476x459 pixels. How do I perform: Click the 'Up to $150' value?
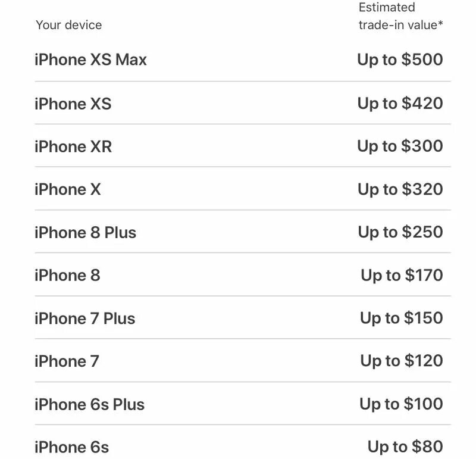coord(401,318)
